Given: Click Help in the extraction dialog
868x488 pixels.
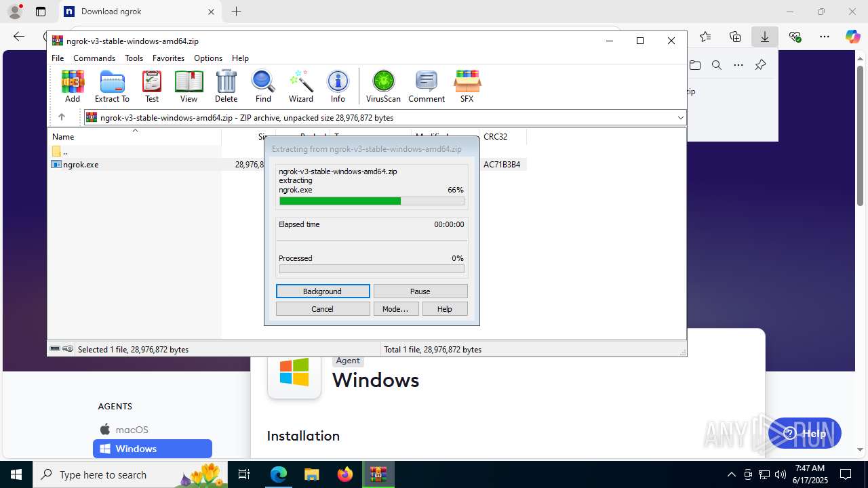Looking at the screenshot, I should pos(445,309).
